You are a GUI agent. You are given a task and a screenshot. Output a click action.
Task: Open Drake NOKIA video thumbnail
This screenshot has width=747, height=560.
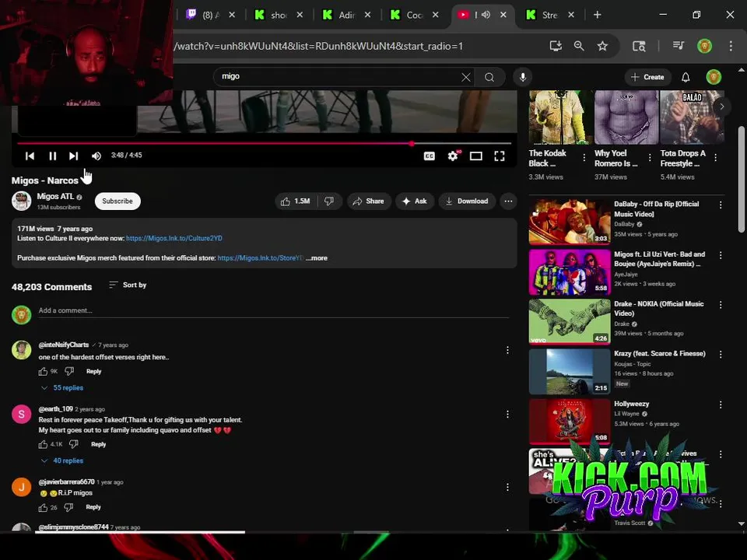point(570,321)
